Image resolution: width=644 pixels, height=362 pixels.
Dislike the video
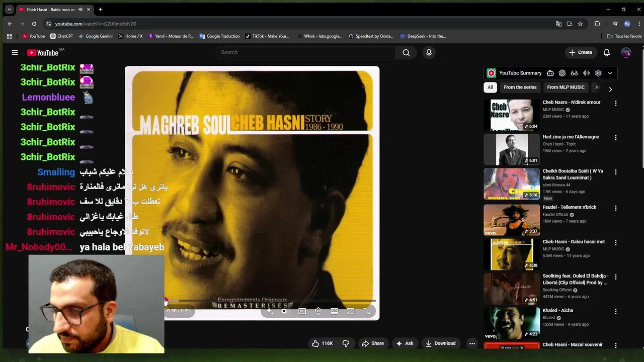point(346,343)
